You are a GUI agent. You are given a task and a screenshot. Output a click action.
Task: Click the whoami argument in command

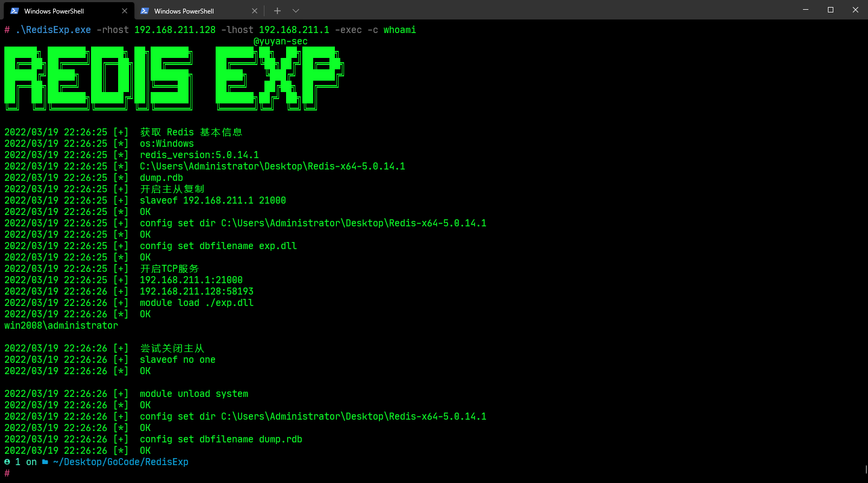point(400,30)
